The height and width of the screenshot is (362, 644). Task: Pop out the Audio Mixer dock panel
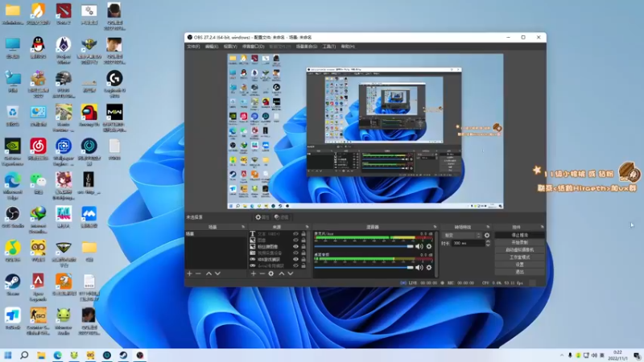[x=435, y=227]
